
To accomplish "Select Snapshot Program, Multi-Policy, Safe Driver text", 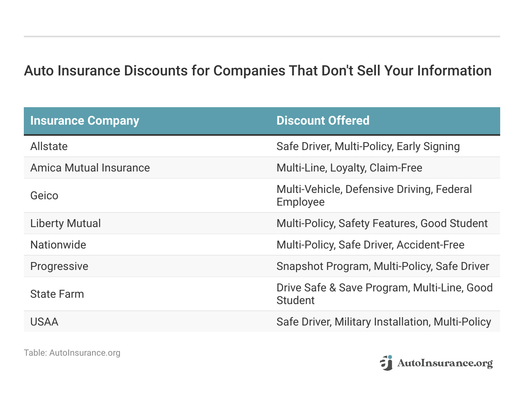I will click(x=383, y=266).
